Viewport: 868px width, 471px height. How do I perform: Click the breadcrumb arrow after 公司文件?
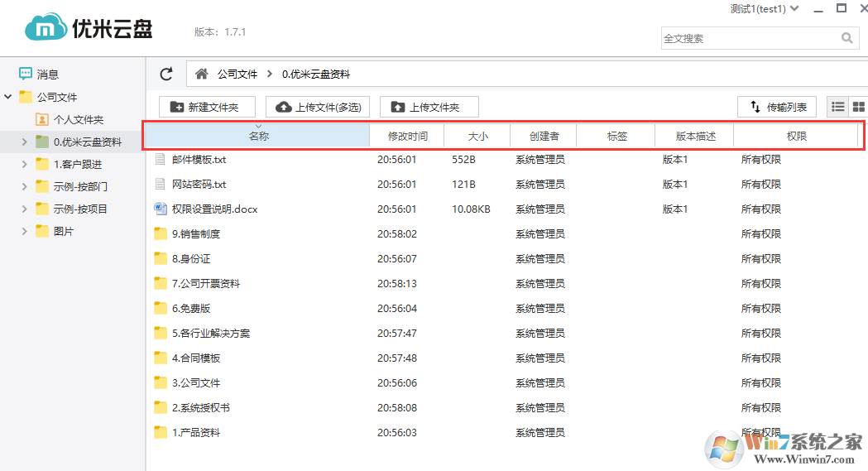[270, 74]
